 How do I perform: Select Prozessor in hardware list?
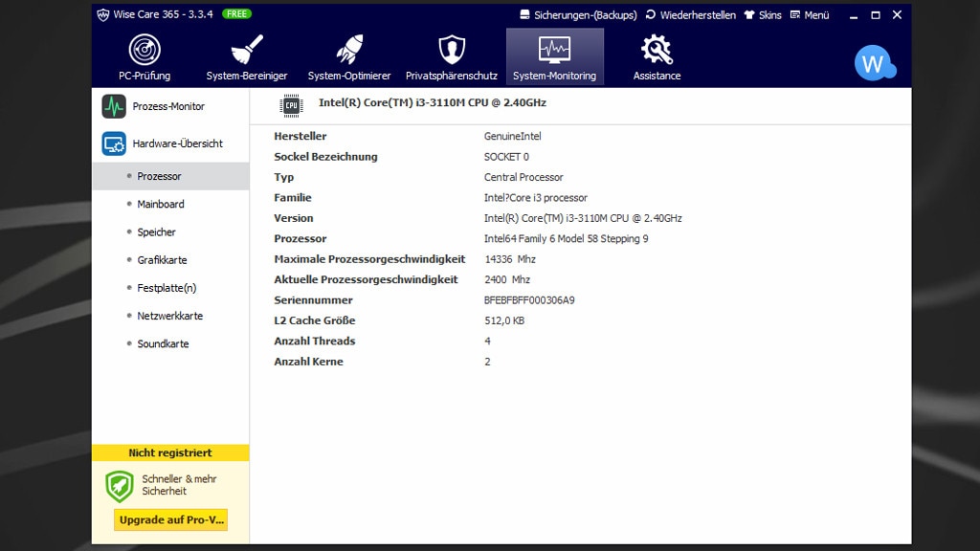tap(170, 176)
